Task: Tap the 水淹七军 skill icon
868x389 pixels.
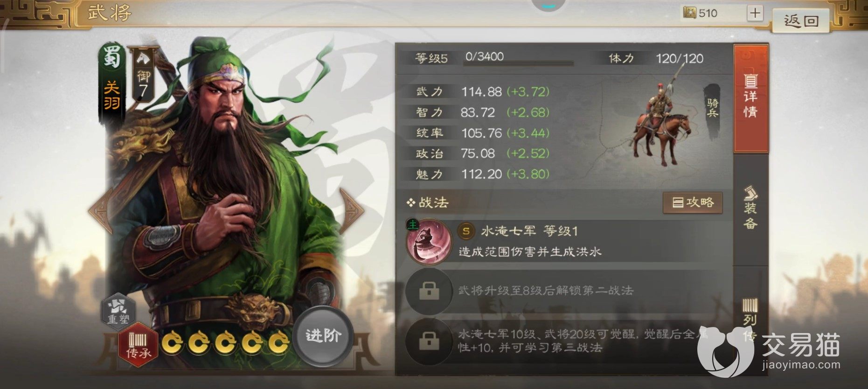Action: coord(429,242)
